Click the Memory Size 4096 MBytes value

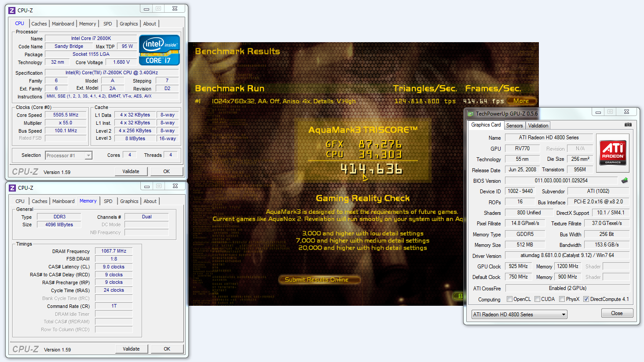pos(59,224)
